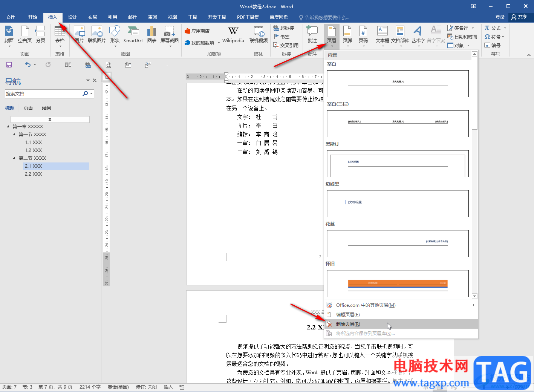Collapse the 第二节 XXXX heading node

(x=14, y=158)
